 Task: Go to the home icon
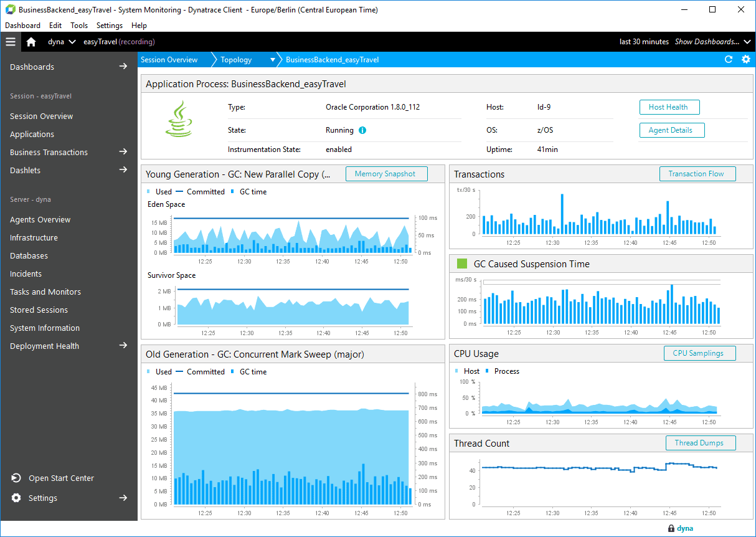31,42
